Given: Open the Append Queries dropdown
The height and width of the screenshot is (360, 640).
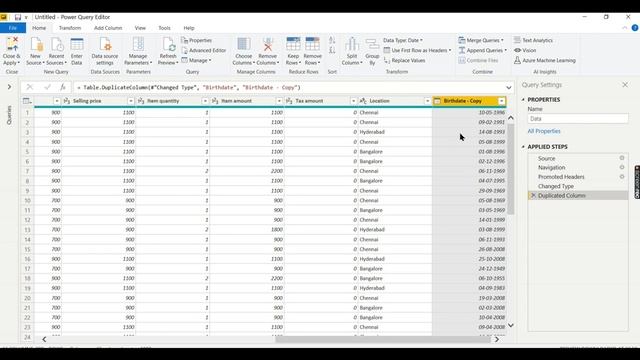Looking at the screenshot, I should [482, 50].
